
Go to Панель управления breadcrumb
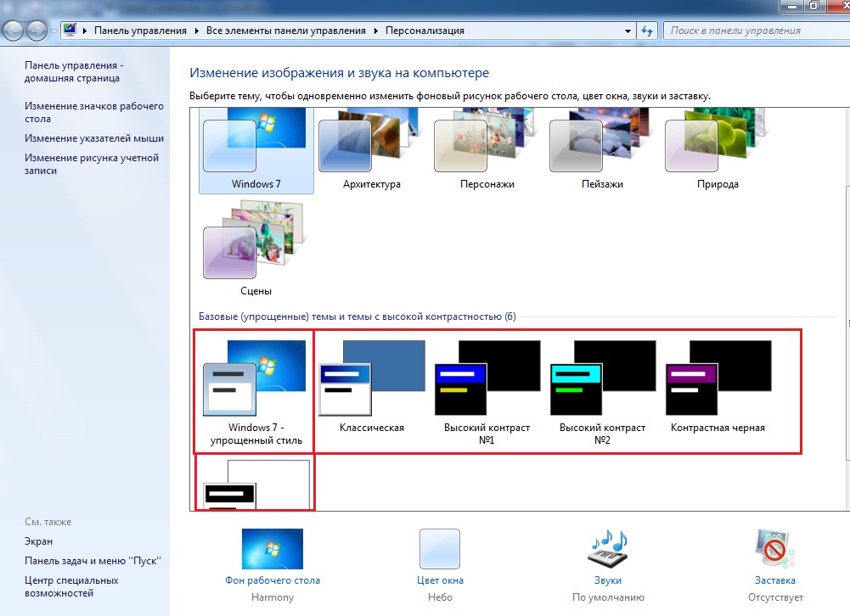click(x=140, y=31)
